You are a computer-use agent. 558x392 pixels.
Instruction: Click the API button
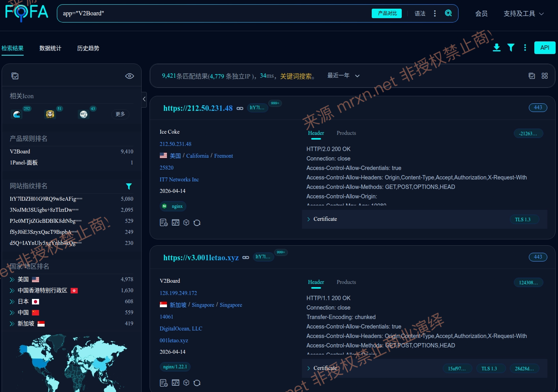545,48
